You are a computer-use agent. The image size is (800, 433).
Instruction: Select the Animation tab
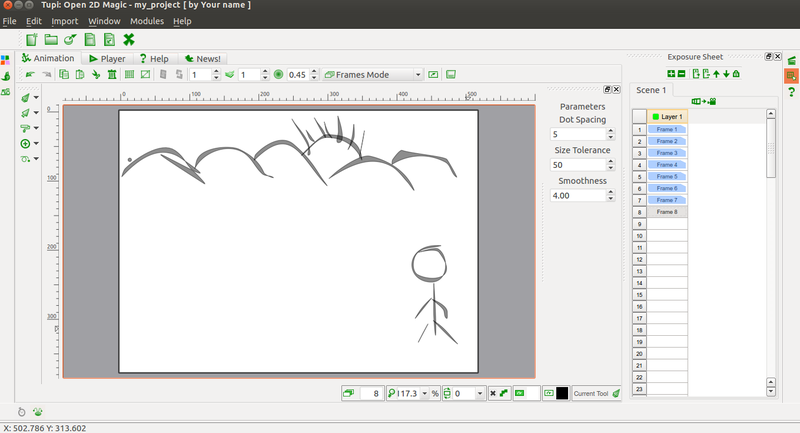click(x=48, y=58)
